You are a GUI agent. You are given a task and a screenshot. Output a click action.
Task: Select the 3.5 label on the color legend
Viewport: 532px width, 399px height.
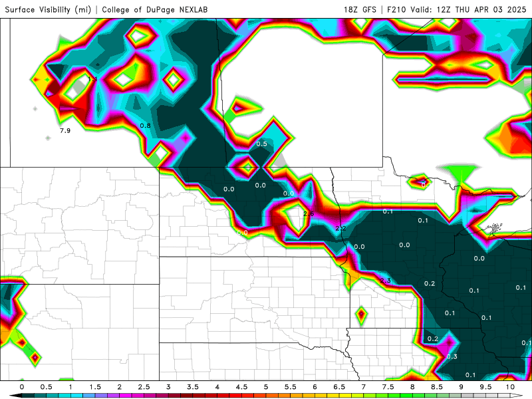(193, 387)
